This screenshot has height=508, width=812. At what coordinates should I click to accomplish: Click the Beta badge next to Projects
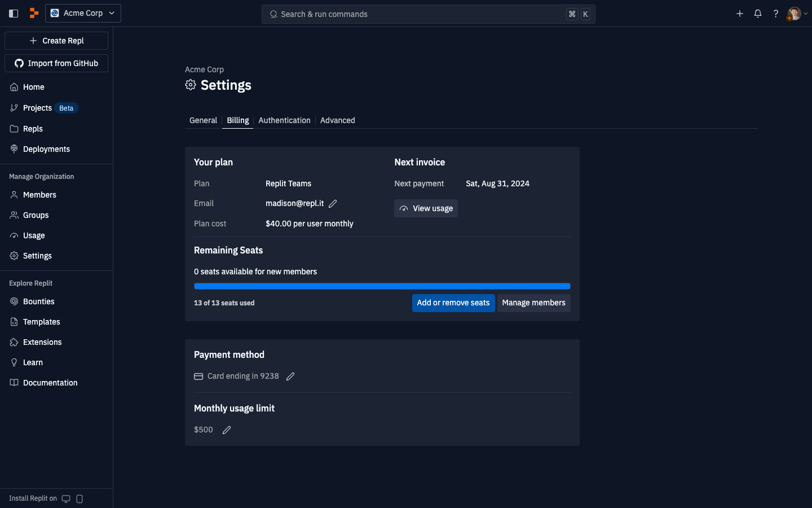67,108
